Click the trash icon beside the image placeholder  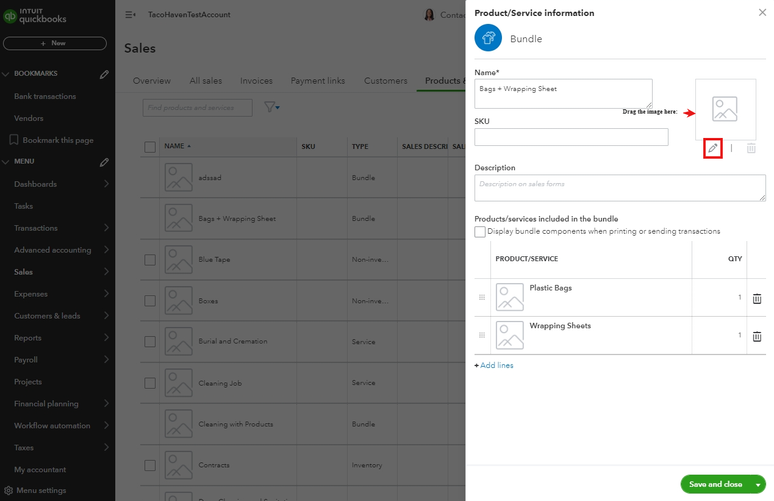751,148
